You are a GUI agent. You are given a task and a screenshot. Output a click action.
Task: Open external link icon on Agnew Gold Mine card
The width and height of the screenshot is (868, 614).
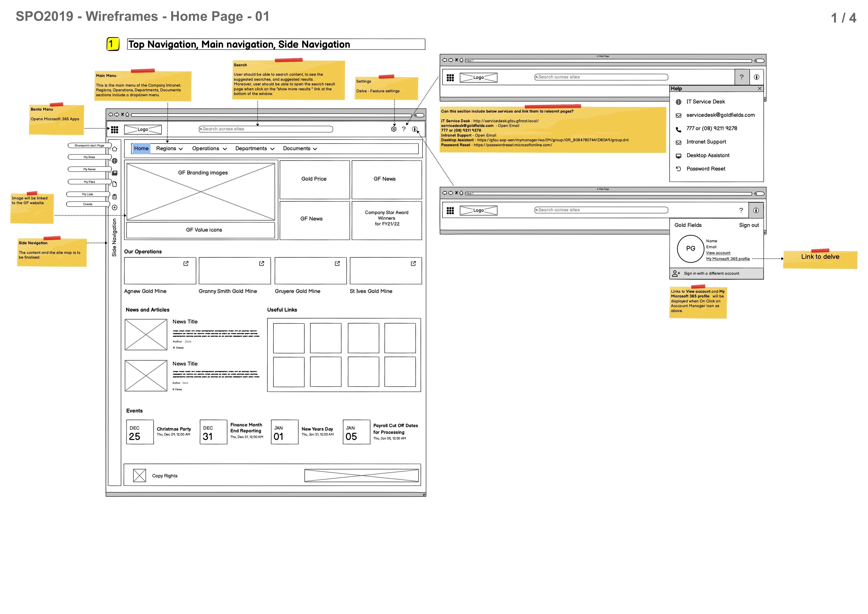[186, 264]
